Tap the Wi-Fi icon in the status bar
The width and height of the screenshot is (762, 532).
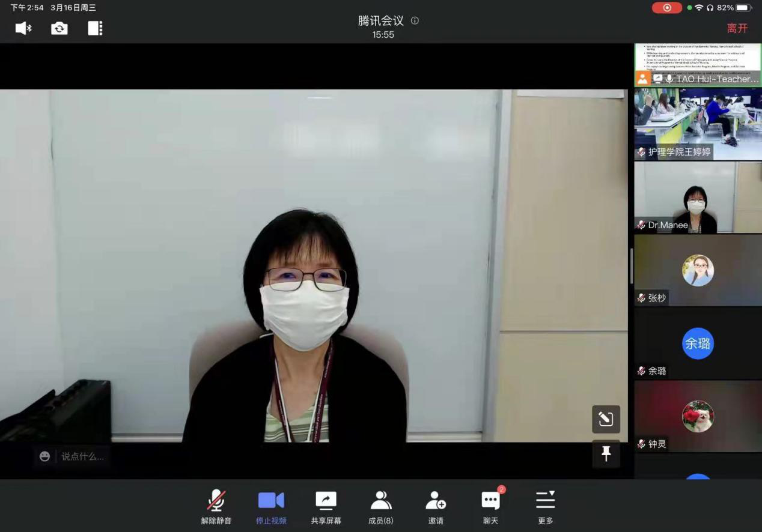point(699,8)
